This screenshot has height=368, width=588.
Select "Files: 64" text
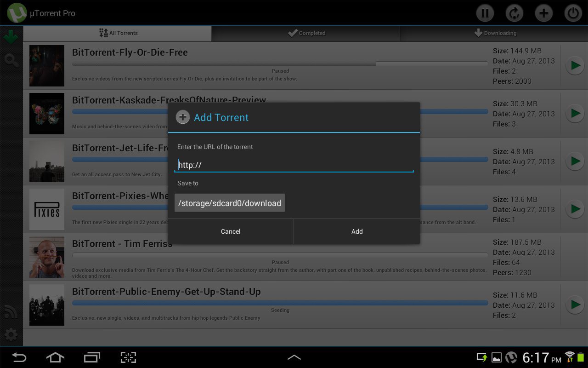click(x=507, y=262)
